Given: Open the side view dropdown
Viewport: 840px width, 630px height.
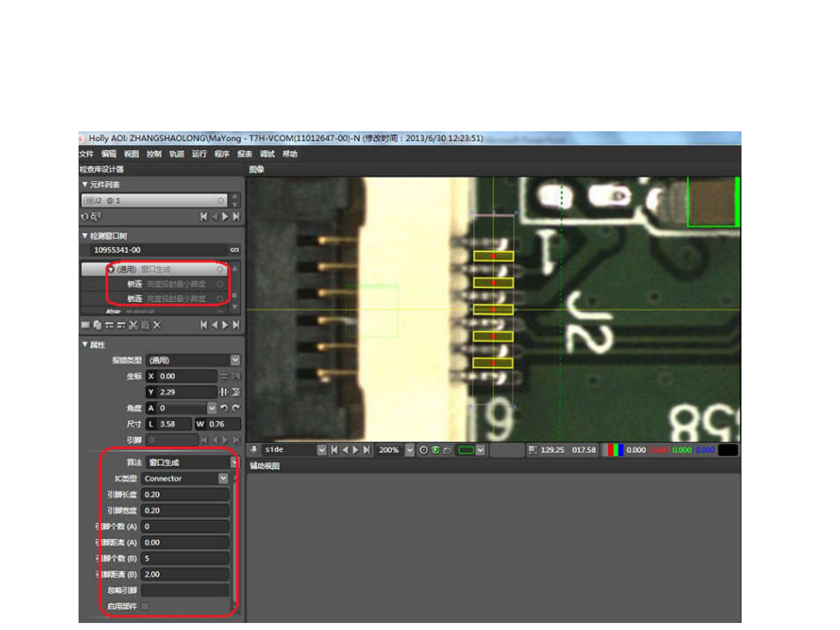Looking at the screenshot, I should pyautogui.click(x=321, y=450).
